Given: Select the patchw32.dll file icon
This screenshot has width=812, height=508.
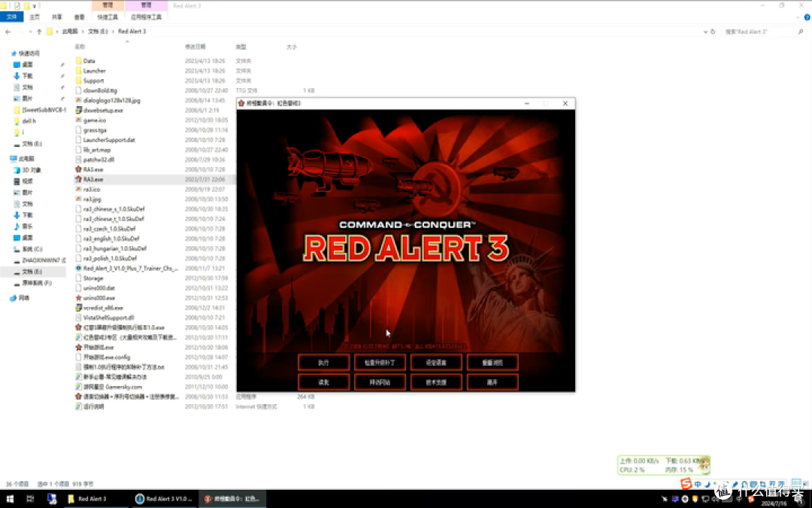Looking at the screenshot, I should (x=79, y=160).
